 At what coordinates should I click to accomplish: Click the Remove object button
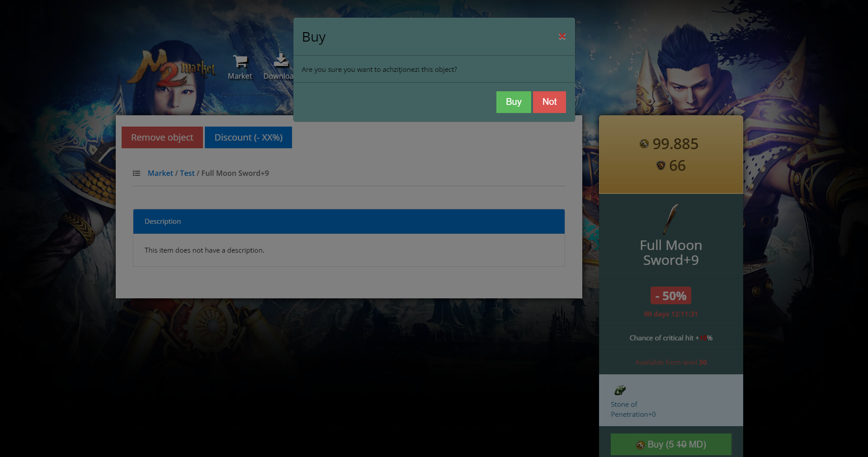coord(162,137)
